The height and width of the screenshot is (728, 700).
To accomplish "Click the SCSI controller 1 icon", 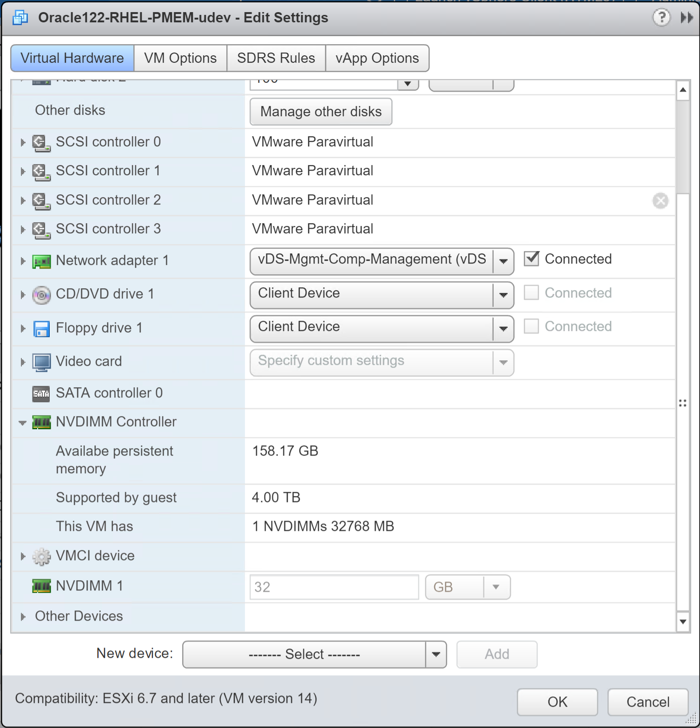I will click(41, 172).
